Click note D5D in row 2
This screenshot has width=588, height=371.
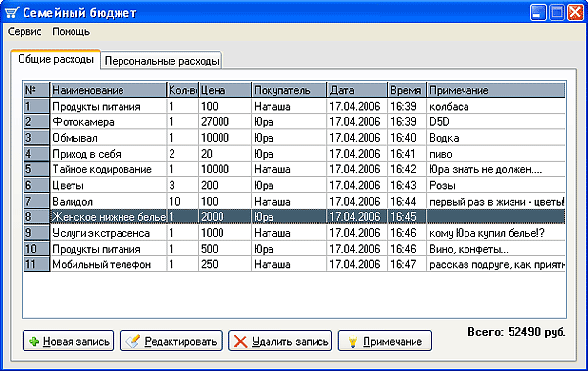497,121
